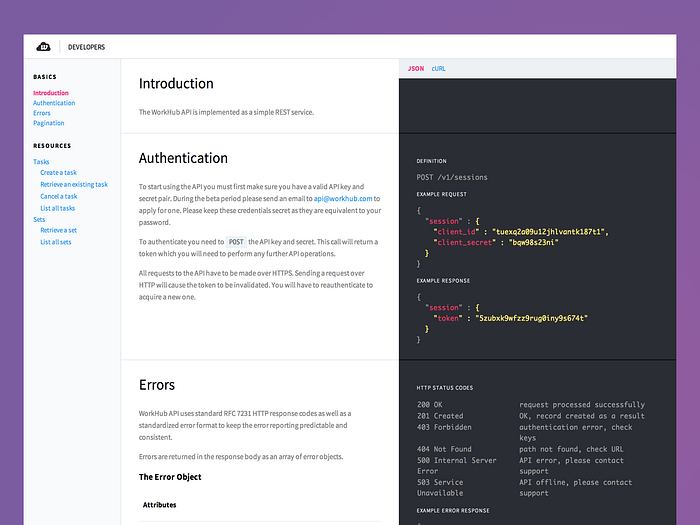
Task: Open the 'Retrieve a set' link
Action: pyautogui.click(x=58, y=230)
